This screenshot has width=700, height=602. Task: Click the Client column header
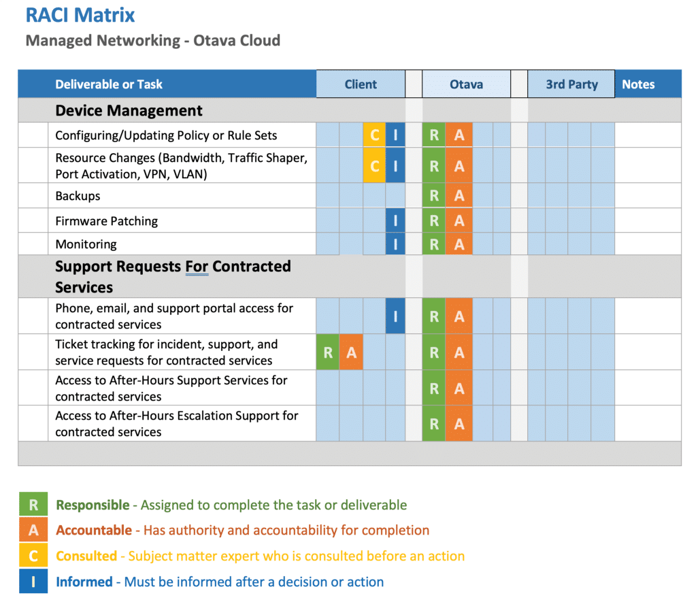pyautogui.click(x=361, y=84)
